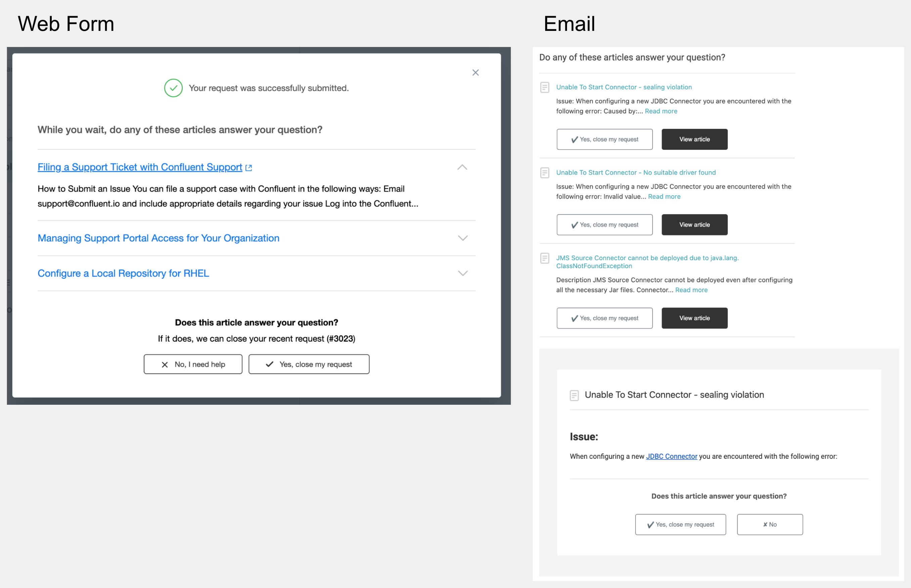Click No, I need help button
The image size is (911, 588).
[193, 364]
